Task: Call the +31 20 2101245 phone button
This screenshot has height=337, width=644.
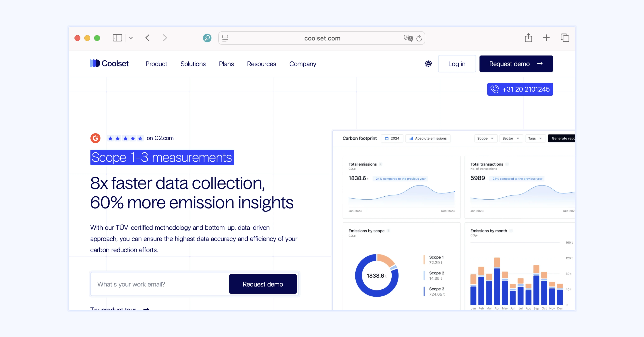Action: [520, 89]
